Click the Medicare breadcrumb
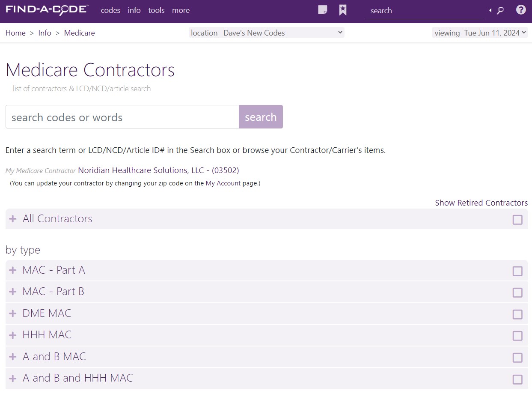 [80, 33]
